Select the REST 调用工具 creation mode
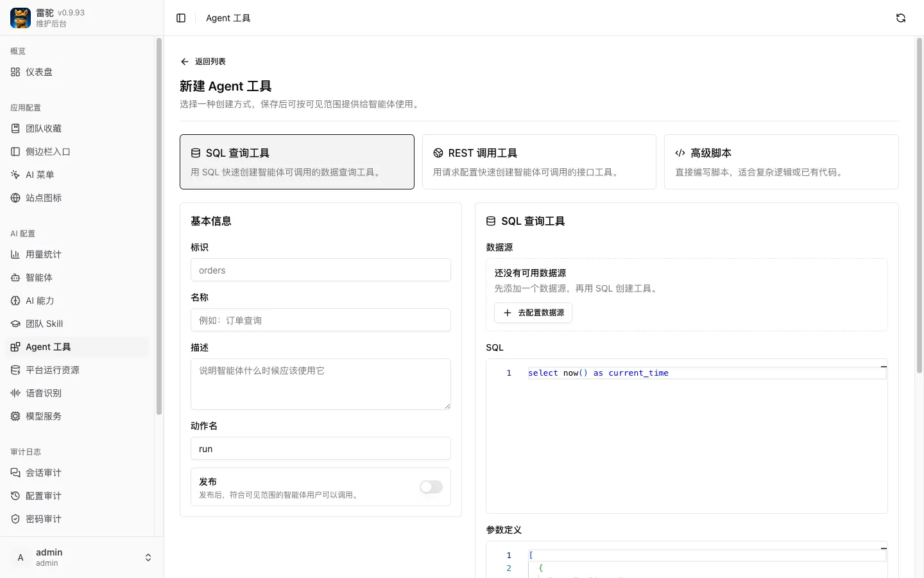The width and height of the screenshot is (924, 578). [x=539, y=162]
